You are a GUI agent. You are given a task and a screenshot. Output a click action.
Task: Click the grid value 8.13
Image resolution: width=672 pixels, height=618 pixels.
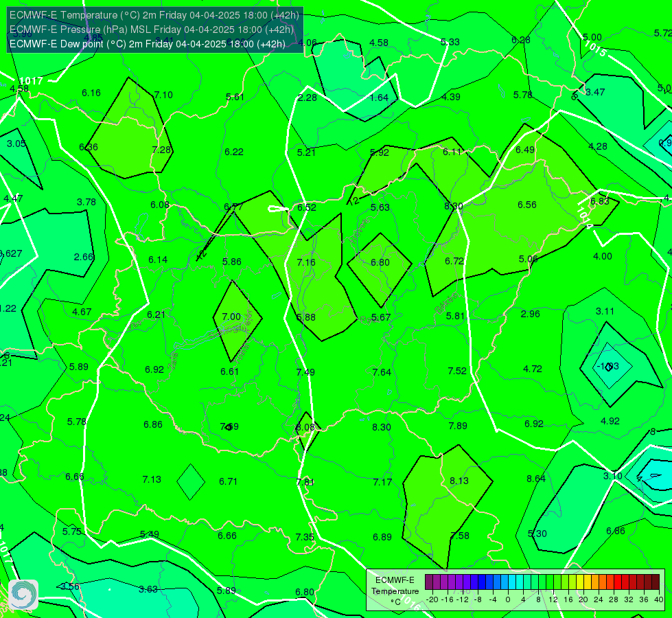(x=459, y=481)
